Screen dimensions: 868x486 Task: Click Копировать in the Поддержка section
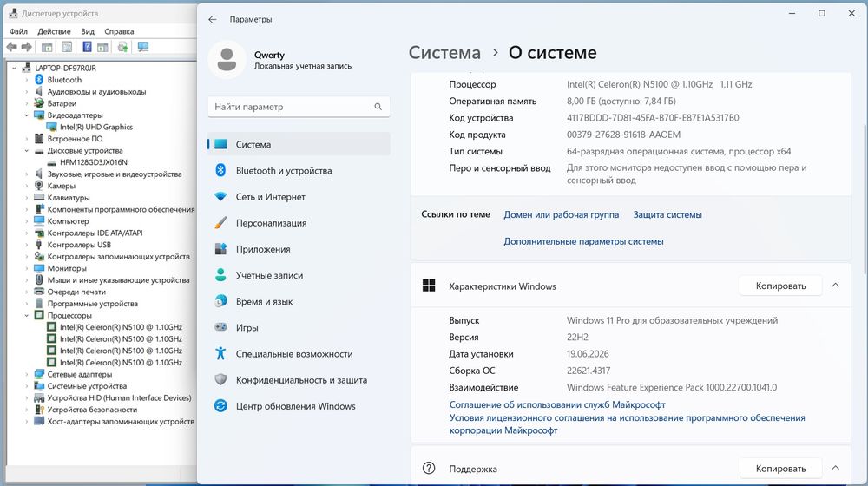tap(780, 469)
